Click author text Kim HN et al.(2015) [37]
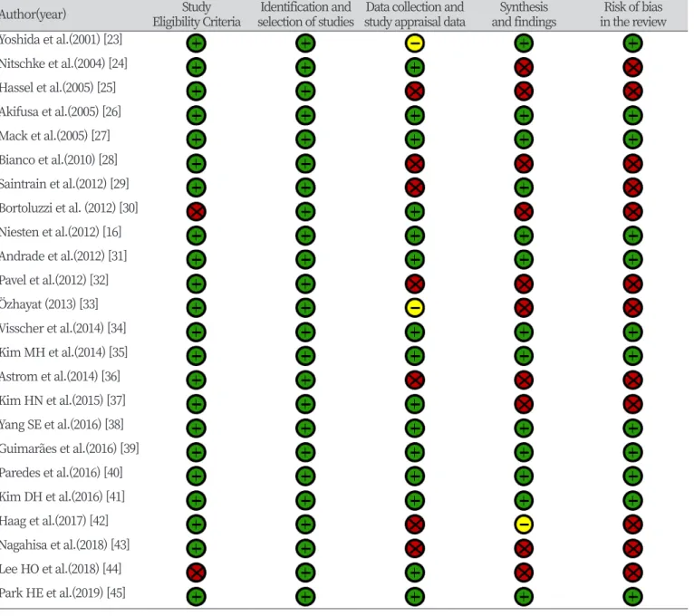694x616 pixels. 63,400
